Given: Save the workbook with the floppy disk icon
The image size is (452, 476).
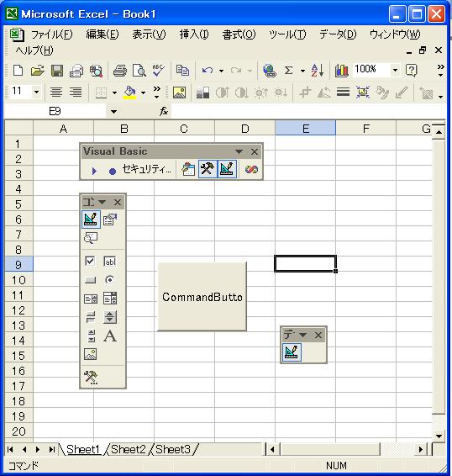Looking at the screenshot, I should (57, 71).
